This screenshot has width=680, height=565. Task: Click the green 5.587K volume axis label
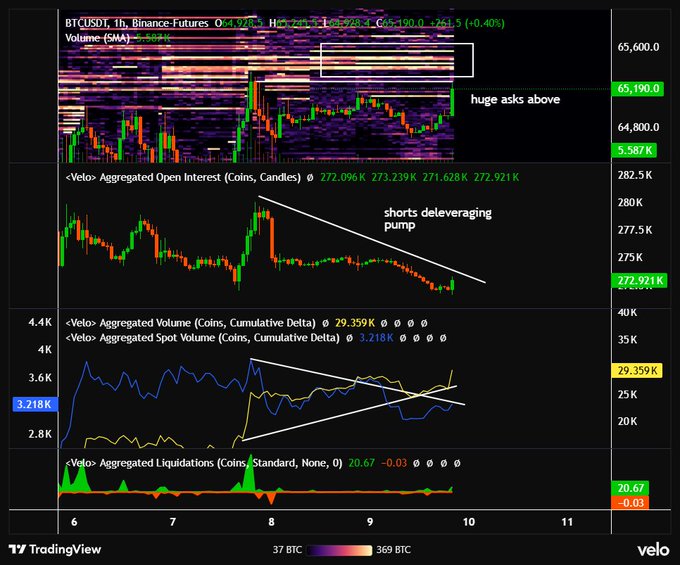click(634, 150)
